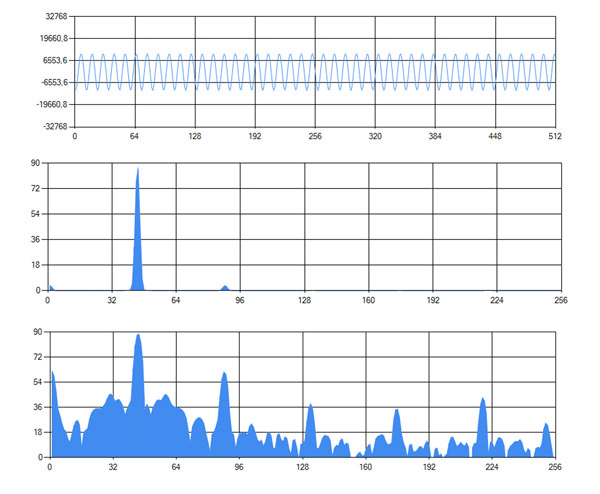Click the small harmonic bump near 88 in clean spectrum

(225, 288)
